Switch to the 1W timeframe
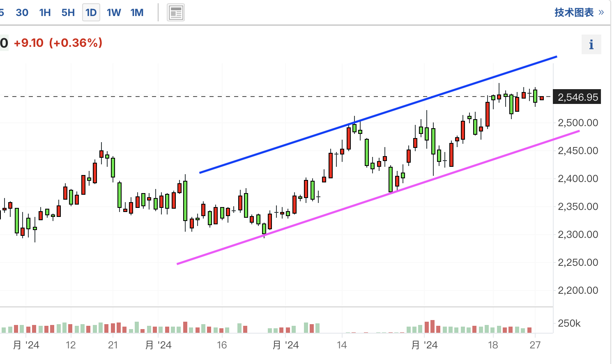 click(x=114, y=13)
